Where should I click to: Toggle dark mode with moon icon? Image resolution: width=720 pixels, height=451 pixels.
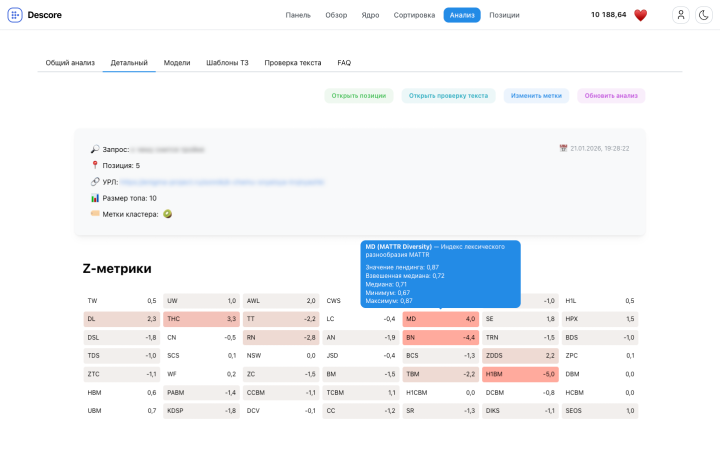coord(703,15)
